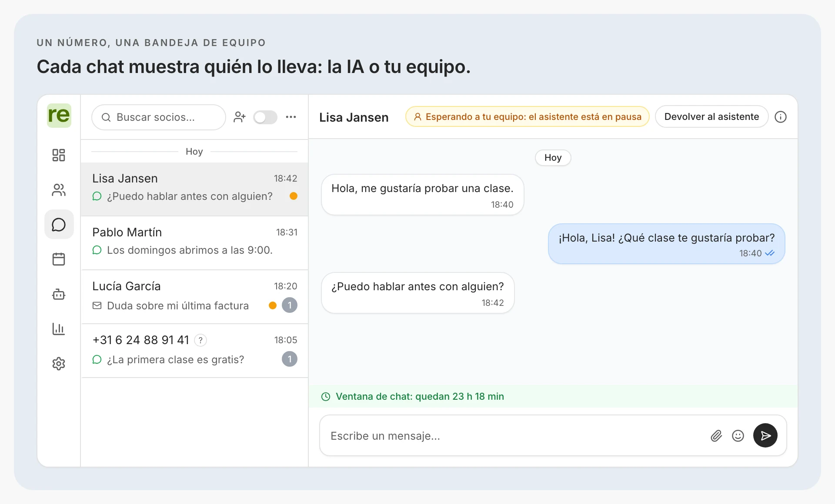Image resolution: width=835 pixels, height=504 pixels.
Task: Open the calendar icon in sidebar
Action: coord(59,259)
